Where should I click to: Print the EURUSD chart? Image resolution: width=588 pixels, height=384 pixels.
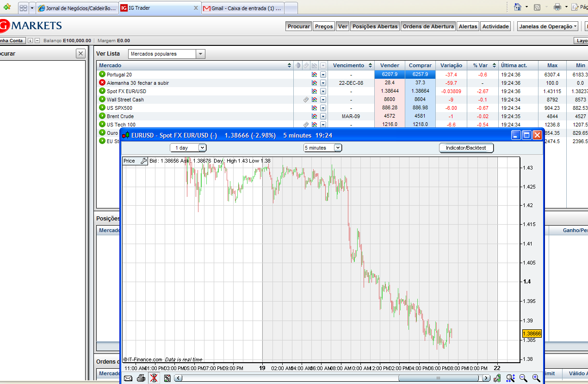pos(141,378)
